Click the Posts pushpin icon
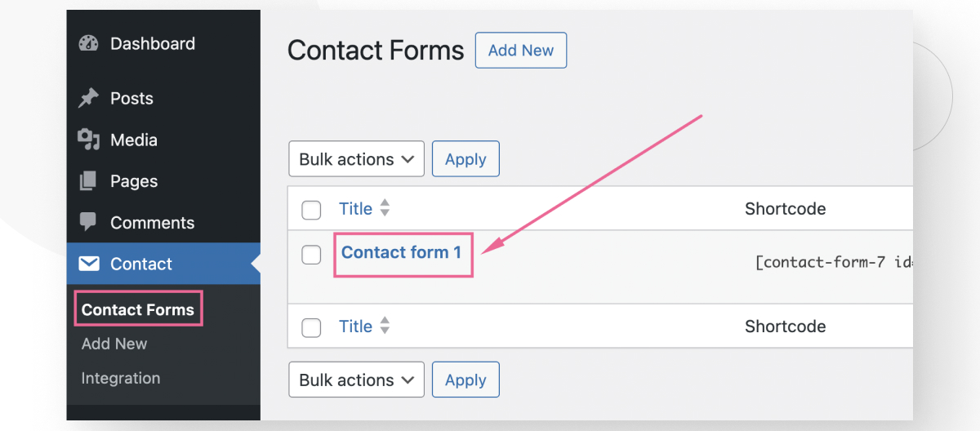980x431 pixels. (88, 98)
